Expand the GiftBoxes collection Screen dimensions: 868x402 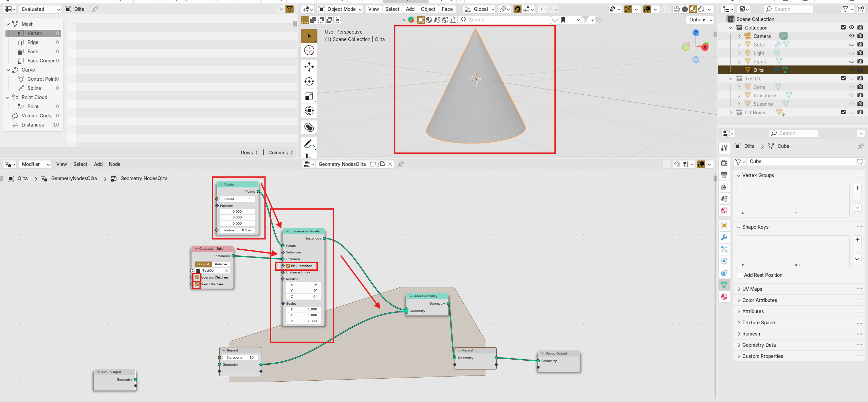(731, 113)
